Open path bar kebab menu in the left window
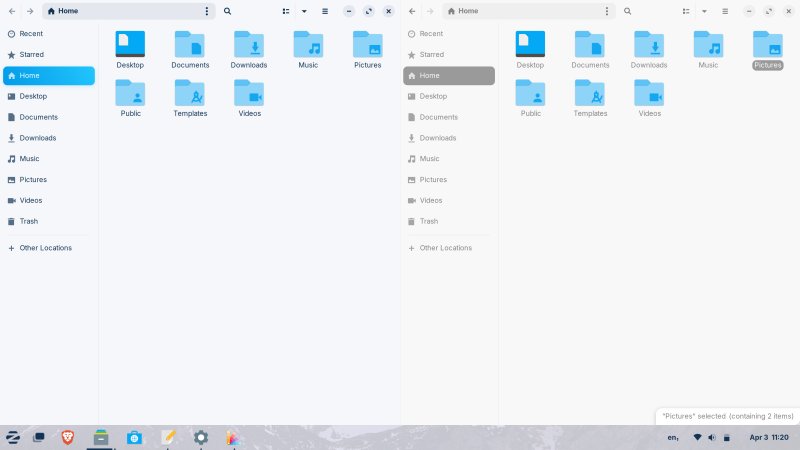 coord(207,11)
